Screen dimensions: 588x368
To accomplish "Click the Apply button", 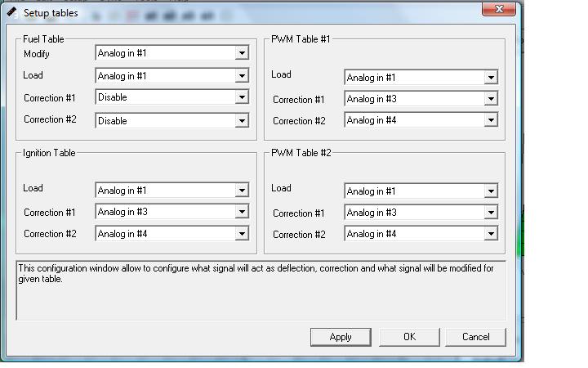I will [341, 337].
